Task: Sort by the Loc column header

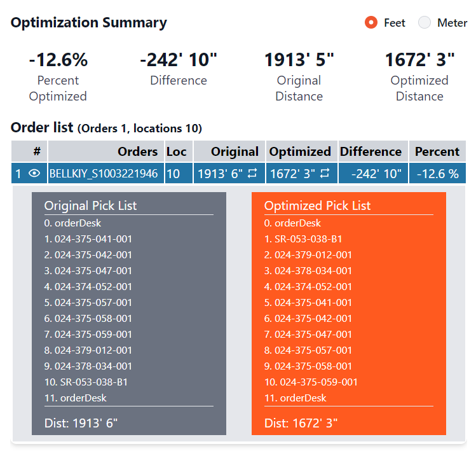Action: click(177, 151)
